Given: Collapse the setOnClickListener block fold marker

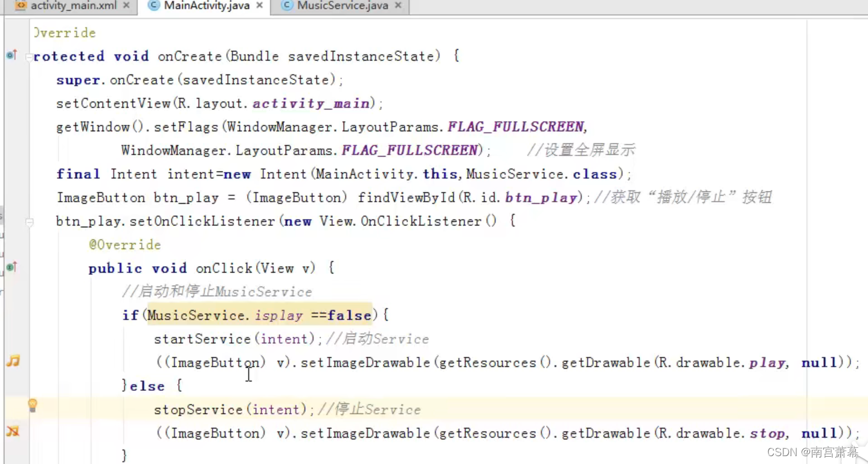Looking at the screenshot, I should coord(29,222).
